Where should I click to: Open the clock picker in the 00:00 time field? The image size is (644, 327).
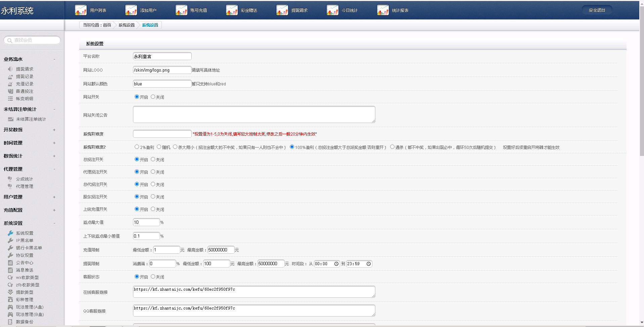(x=336, y=264)
